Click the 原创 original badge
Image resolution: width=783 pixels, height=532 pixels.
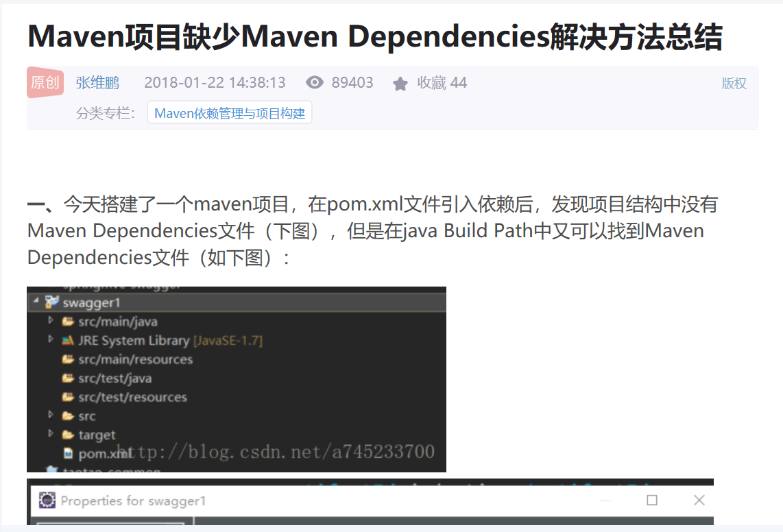[45, 82]
